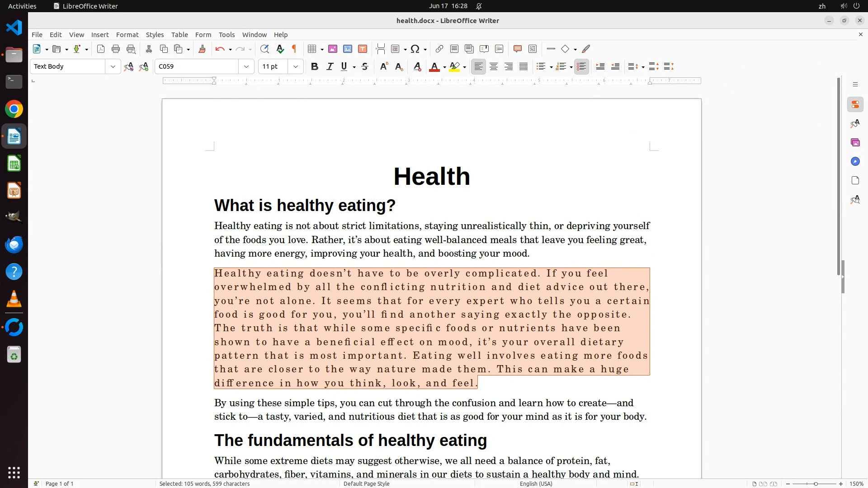
Task: Expand the Text Body paragraph style dropdown
Action: (113, 66)
